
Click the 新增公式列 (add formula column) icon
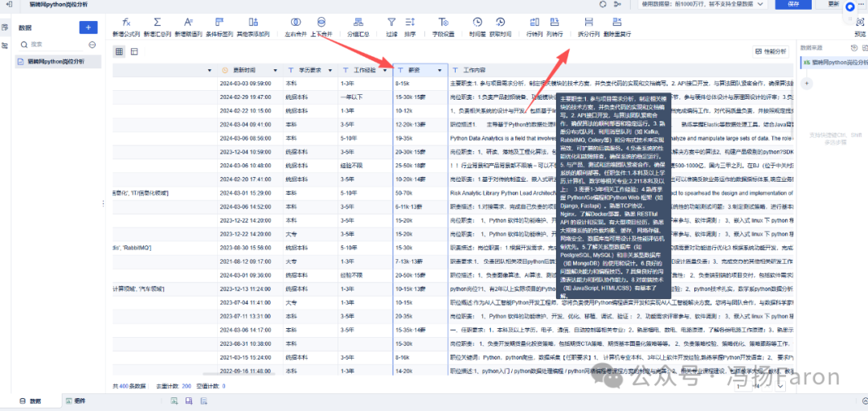coord(127,23)
